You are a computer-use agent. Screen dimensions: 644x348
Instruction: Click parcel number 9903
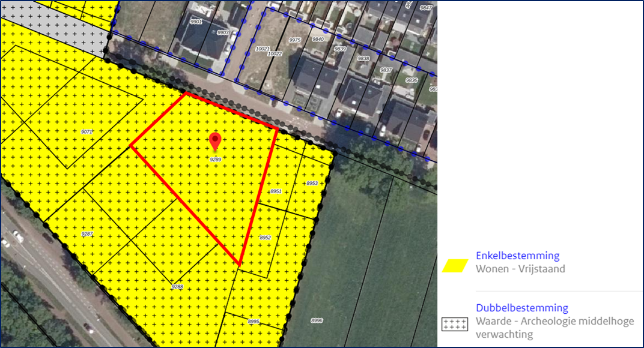pos(223,32)
